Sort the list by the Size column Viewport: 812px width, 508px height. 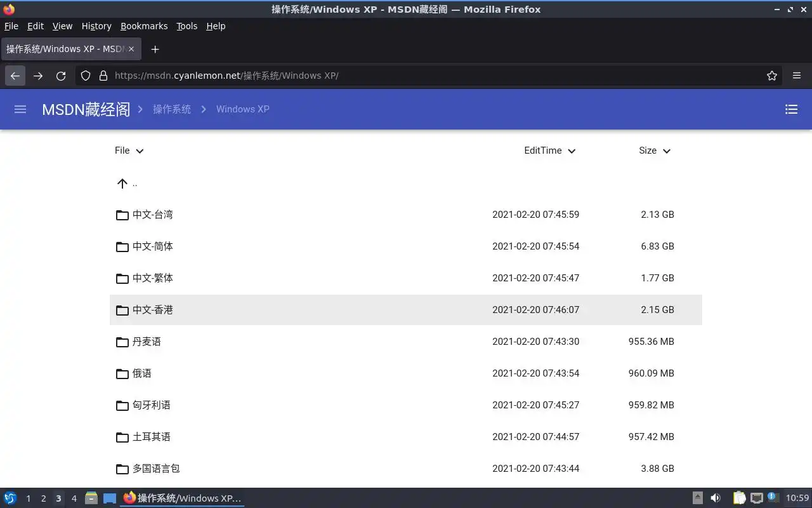(655, 150)
